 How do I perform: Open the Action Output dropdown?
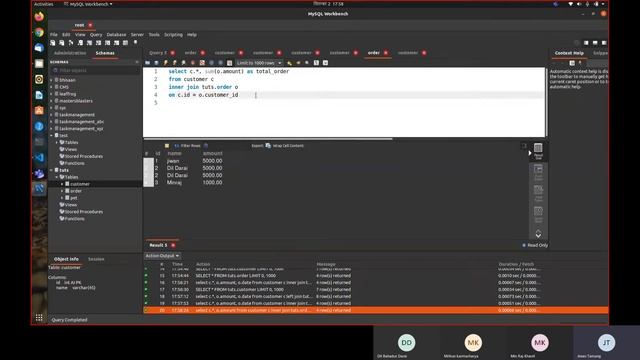tap(162, 256)
